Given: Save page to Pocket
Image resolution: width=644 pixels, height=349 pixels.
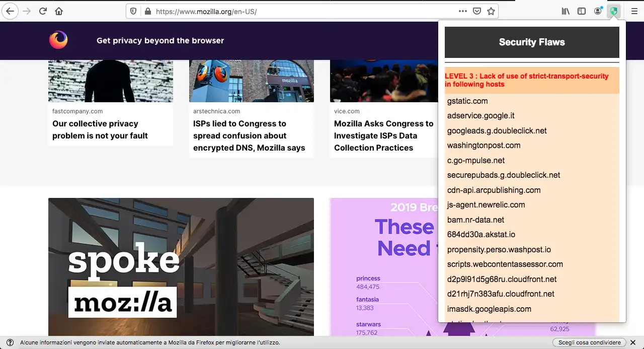Looking at the screenshot, I should [477, 11].
